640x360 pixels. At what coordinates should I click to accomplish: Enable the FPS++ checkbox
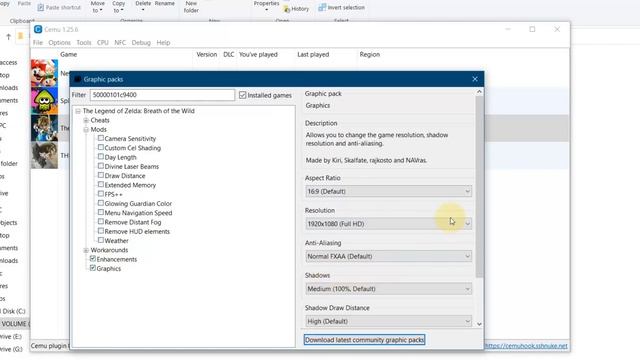[x=100, y=194]
